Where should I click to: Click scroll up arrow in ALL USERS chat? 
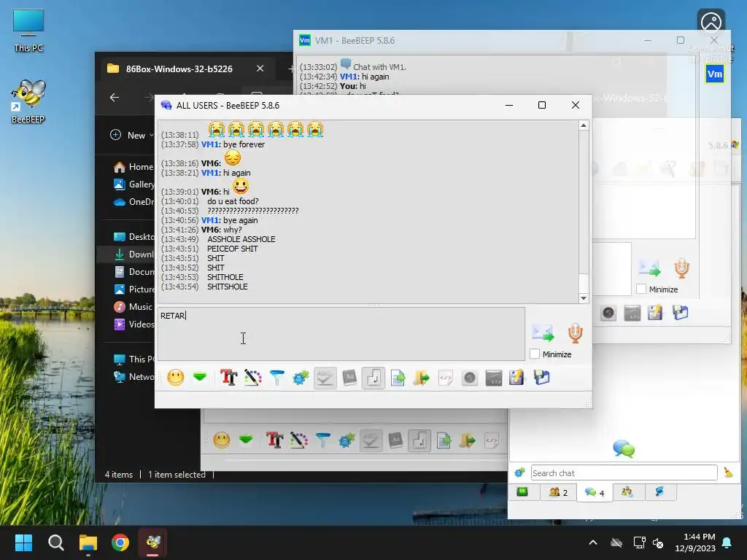(584, 125)
